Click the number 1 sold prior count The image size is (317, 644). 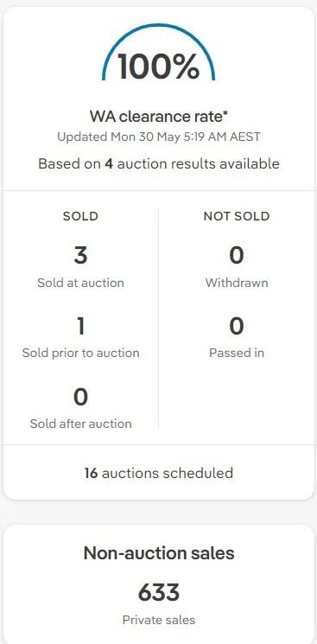pos(80,326)
